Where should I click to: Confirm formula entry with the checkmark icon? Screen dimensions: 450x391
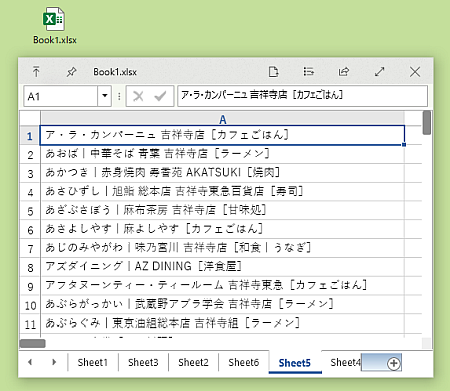[x=160, y=96]
